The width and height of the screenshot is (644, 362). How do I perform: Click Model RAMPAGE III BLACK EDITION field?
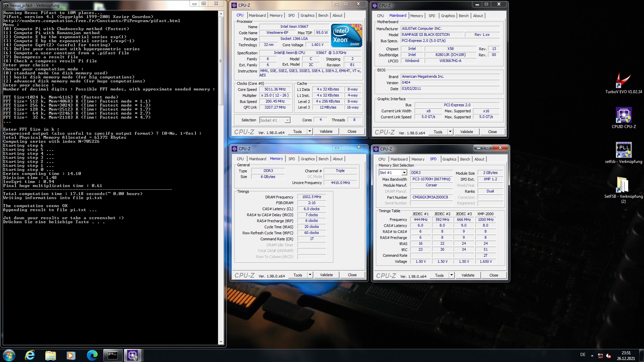click(x=432, y=35)
